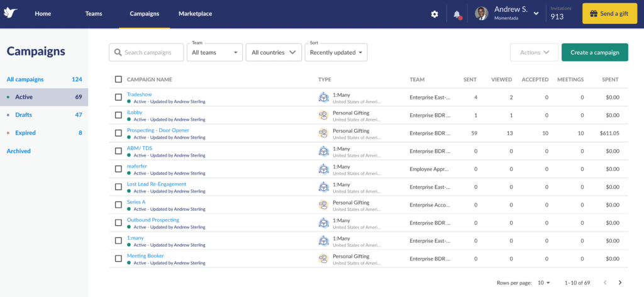This screenshot has height=297, width=644.
Task: Open settings gear icon
Action: (x=435, y=14)
